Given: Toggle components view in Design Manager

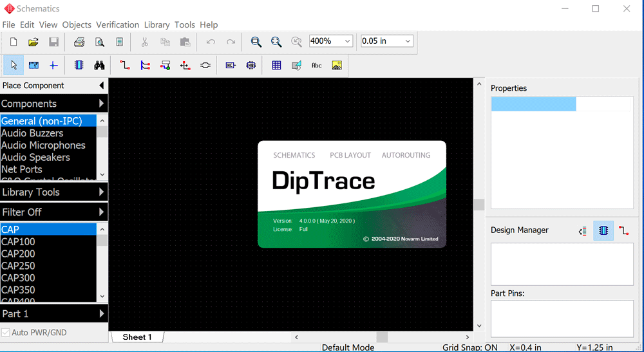Looking at the screenshot, I should tap(603, 230).
